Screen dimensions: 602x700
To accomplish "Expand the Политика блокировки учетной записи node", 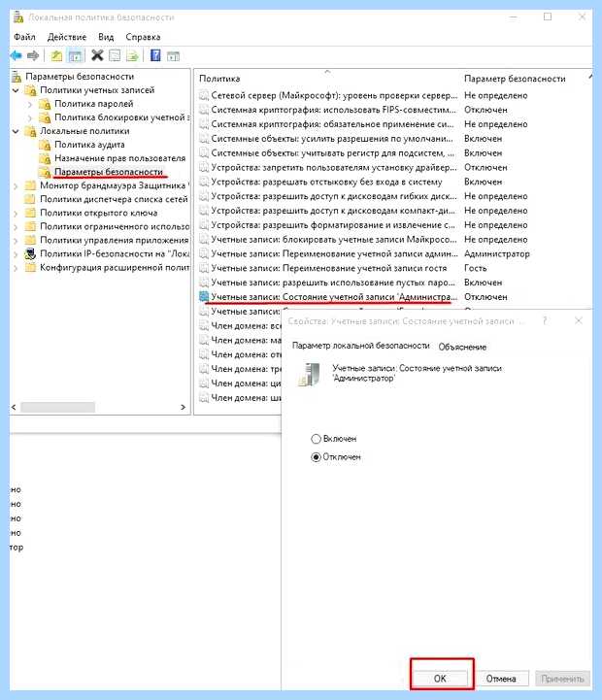I will 30,118.
